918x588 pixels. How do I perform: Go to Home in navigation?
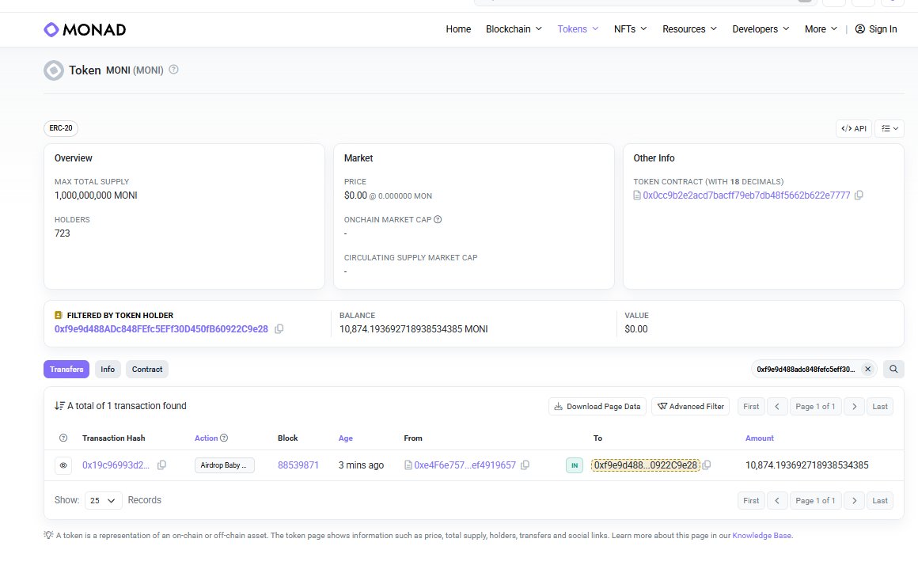(458, 29)
